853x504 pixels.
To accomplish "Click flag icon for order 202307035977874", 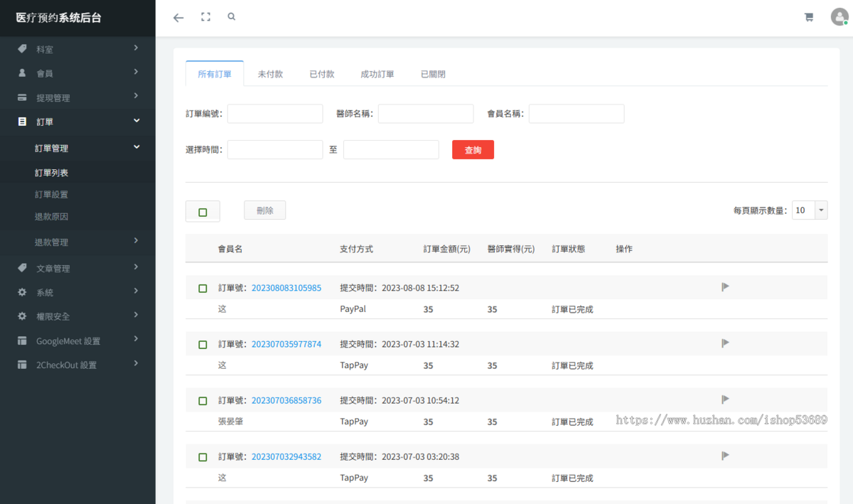I will (x=726, y=343).
